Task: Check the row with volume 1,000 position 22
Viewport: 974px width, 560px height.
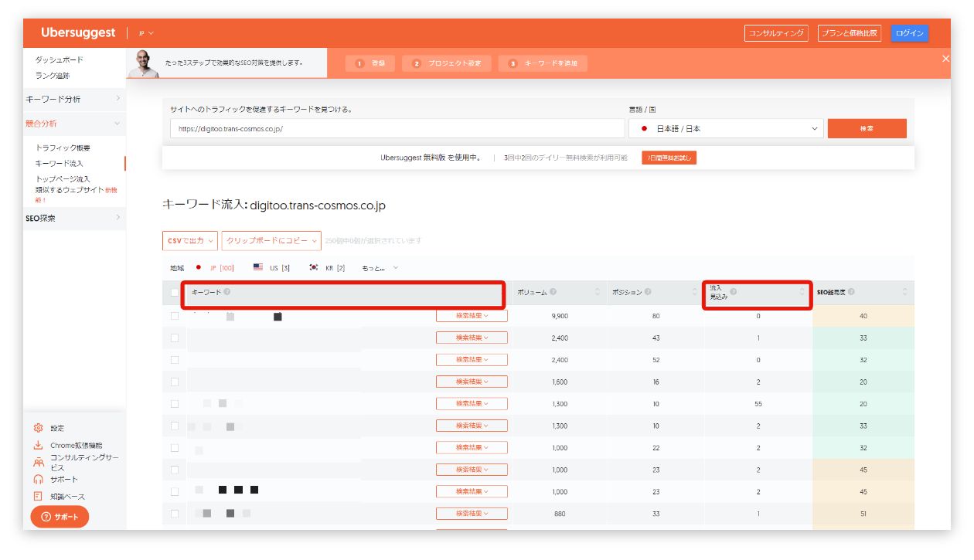Action: click(x=175, y=448)
